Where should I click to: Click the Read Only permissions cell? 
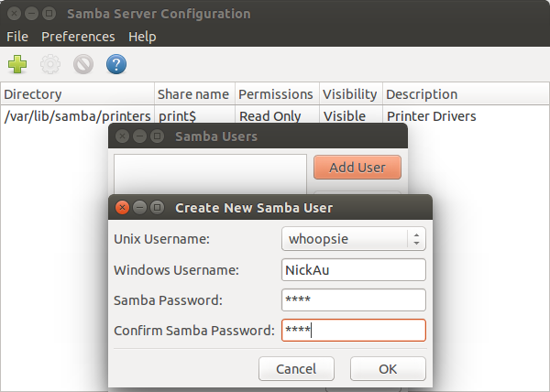pyautogui.click(x=269, y=116)
